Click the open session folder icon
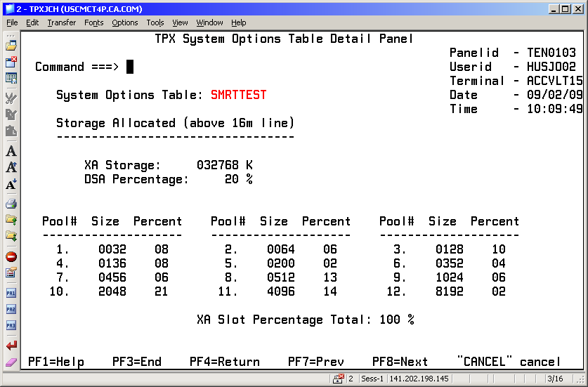The image size is (588, 387). pos(11,45)
